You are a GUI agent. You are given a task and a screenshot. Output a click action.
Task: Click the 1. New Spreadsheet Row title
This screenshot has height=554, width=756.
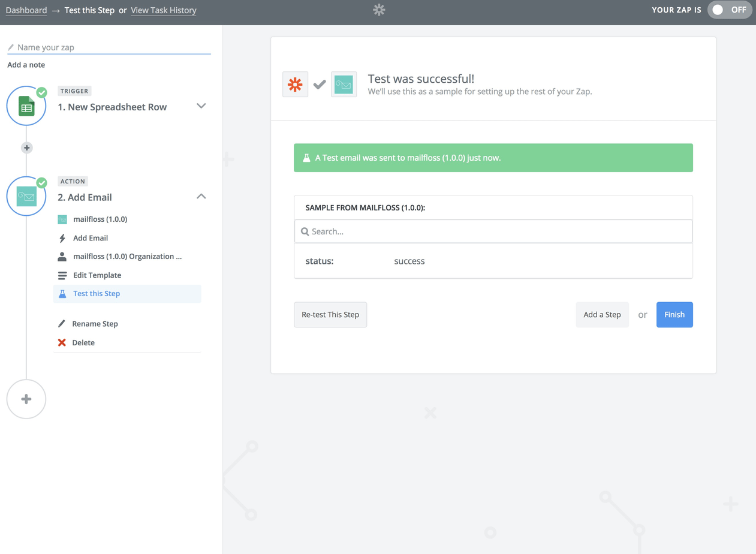pyautogui.click(x=112, y=107)
